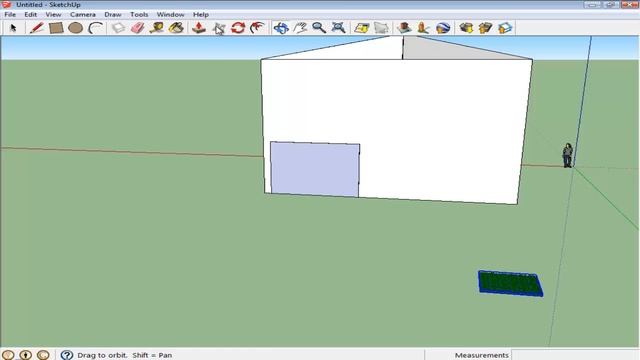Pick the pink Eraser tool
This screenshot has height=360, width=640.
click(x=138, y=28)
